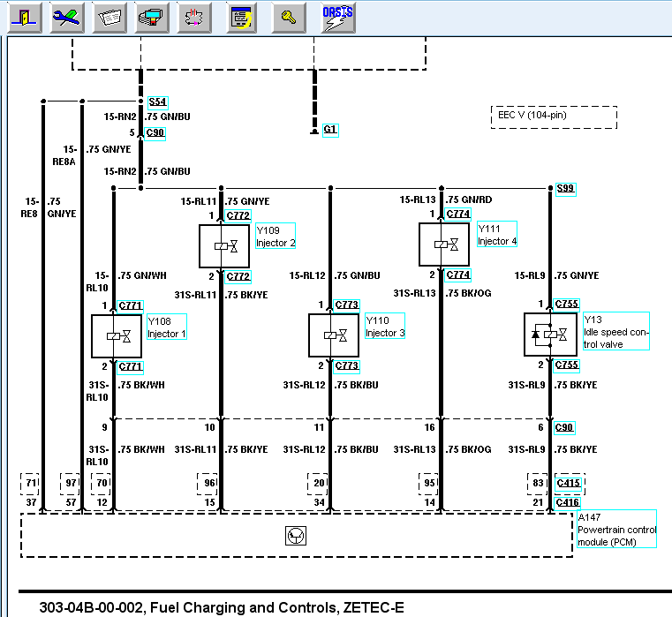
Task: Click pin number '21' at the PCM
Action: click(x=538, y=502)
